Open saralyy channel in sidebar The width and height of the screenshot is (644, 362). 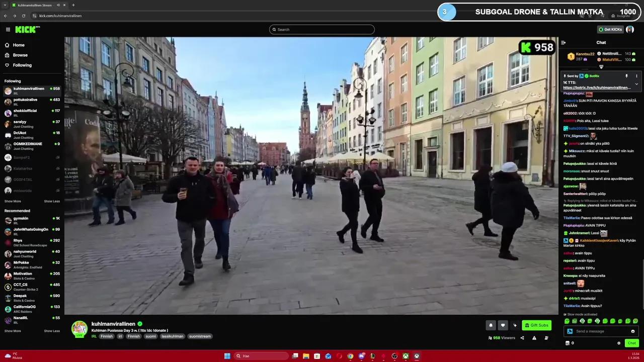pos(32,124)
